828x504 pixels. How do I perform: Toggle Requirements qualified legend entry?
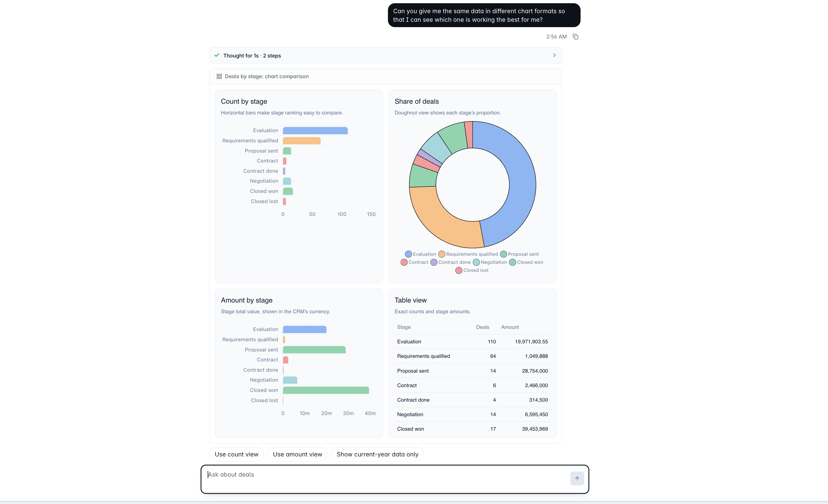click(468, 254)
